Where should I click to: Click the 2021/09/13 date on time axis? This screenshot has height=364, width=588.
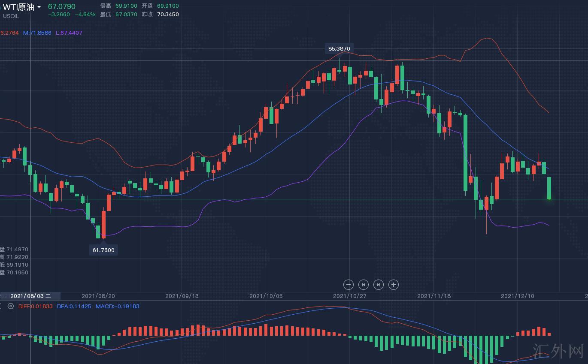[182, 296]
